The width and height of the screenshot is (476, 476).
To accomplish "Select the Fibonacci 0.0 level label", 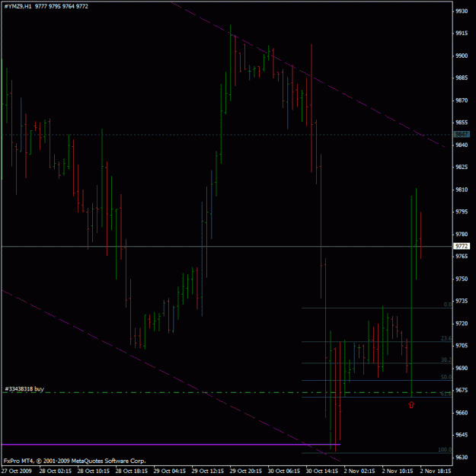I will point(448,305).
